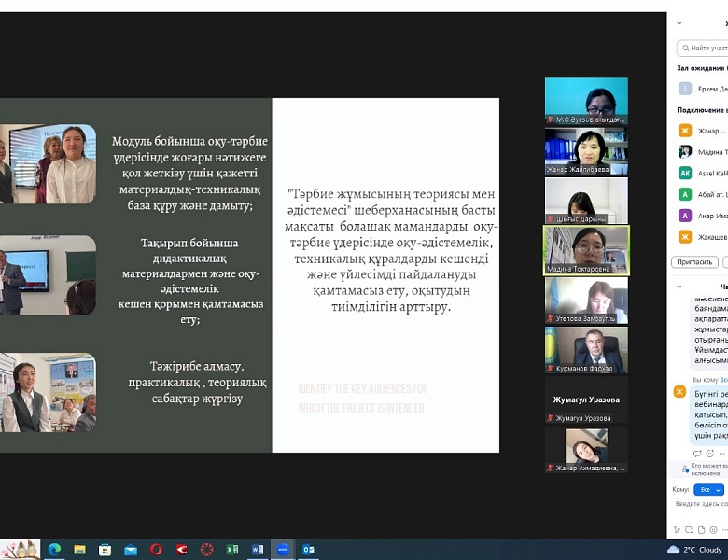
Task: Open the chat recipient dropdown
Action: pyautogui.click(x=709, y=489)
